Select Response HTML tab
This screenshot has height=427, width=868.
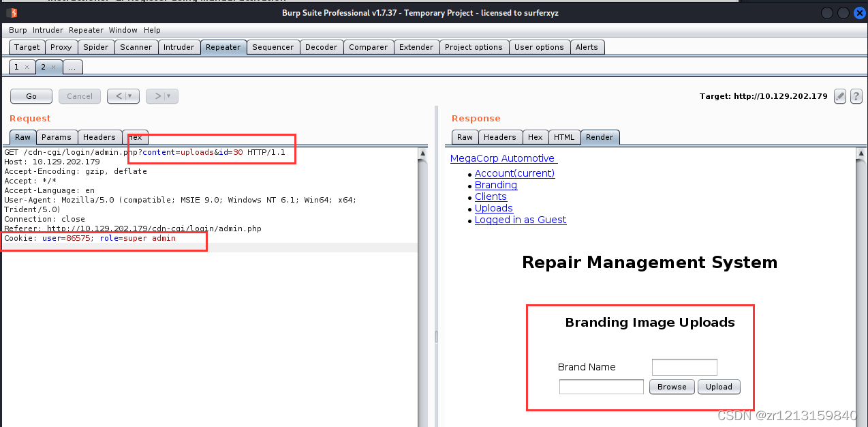click(564, 137)
